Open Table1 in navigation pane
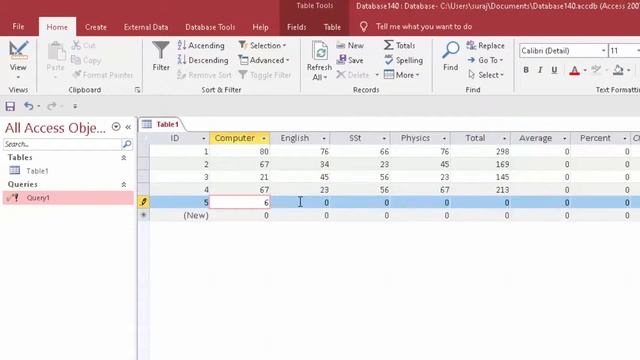Image resolution: width=640 pixels, height=360 pixels. 37,171
